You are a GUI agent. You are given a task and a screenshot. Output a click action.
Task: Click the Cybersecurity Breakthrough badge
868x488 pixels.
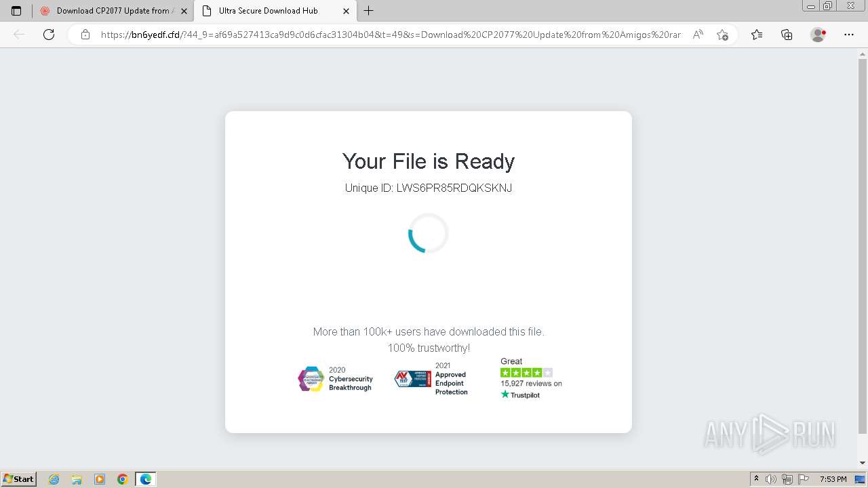pyautogui.click(x=336, y=379)
